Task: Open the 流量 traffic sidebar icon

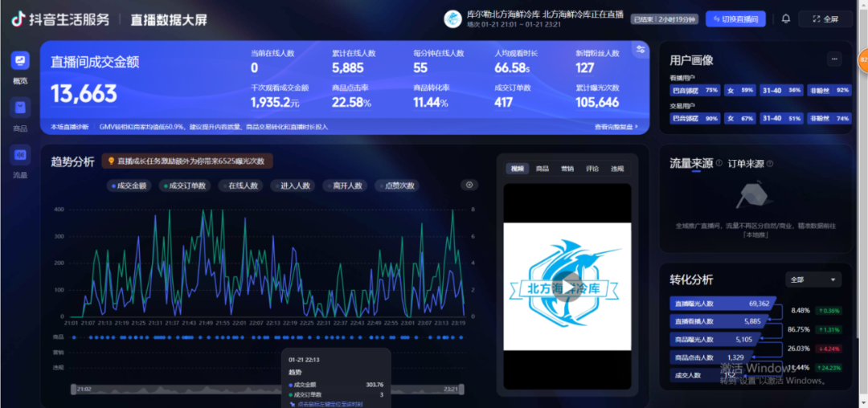Action: pyautogui.click(x=21, y=154)
